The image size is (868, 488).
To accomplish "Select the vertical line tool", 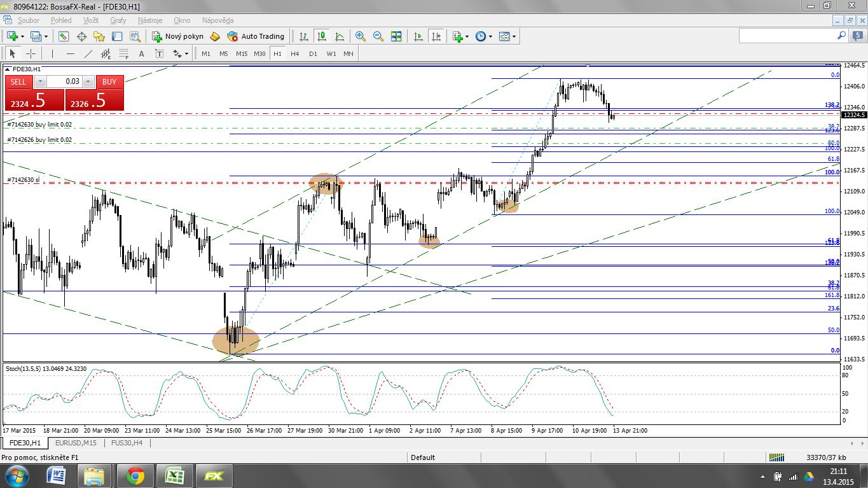I will (53, 53).
